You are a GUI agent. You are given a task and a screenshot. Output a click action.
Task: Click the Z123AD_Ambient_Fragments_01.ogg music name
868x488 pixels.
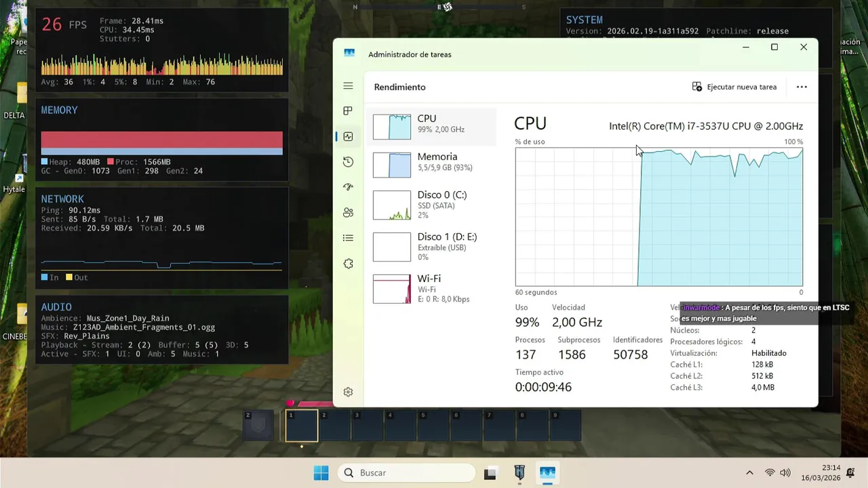[143, 327]
